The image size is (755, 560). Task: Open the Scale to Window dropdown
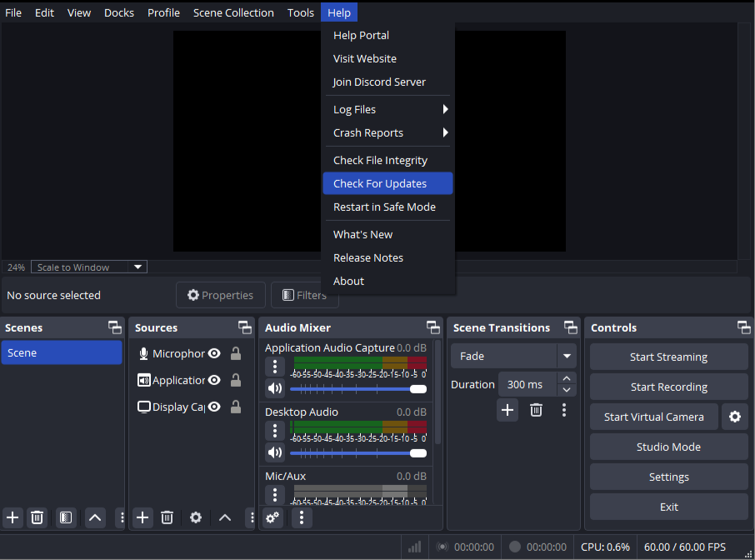coord(89,267)
